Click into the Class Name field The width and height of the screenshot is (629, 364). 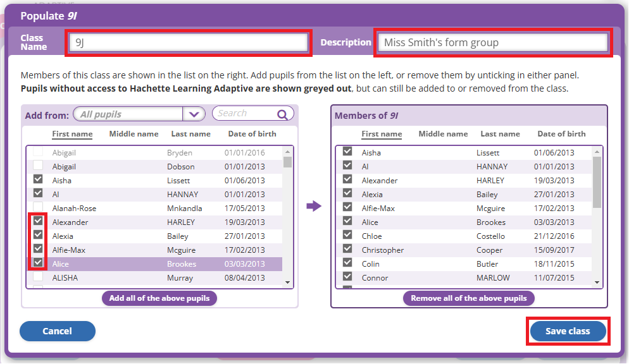click(x=189, y=43)
